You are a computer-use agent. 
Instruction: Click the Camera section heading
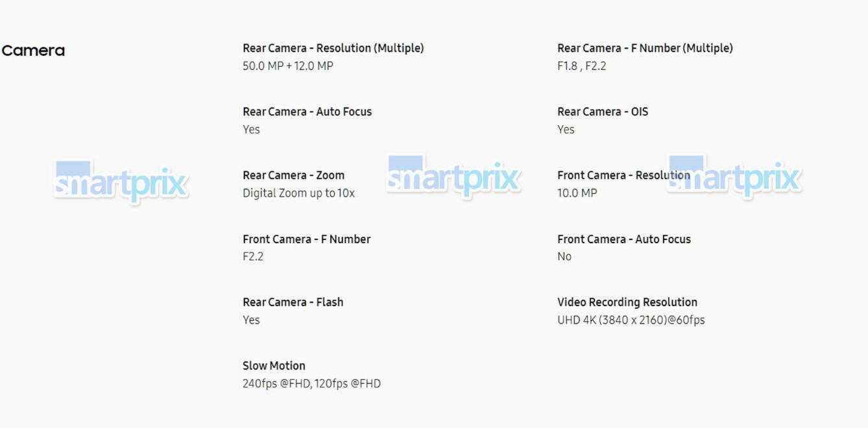pyautogui.click(x=33, y=51)
